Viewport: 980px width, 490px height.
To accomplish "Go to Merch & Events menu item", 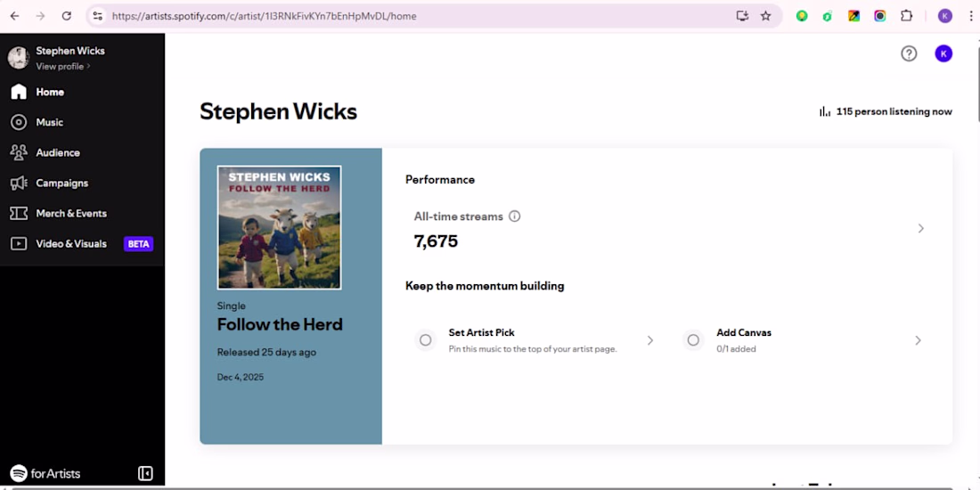I will point(71,213).
